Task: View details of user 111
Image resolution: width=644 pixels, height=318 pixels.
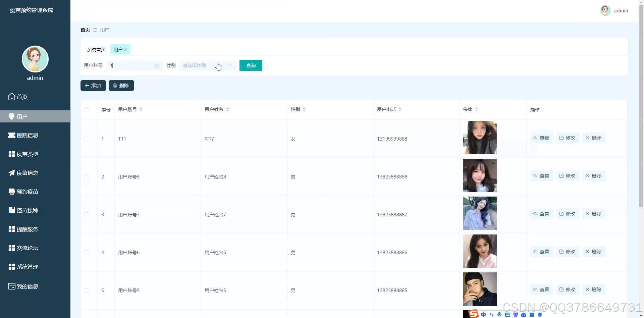Action: coord(541,138)
